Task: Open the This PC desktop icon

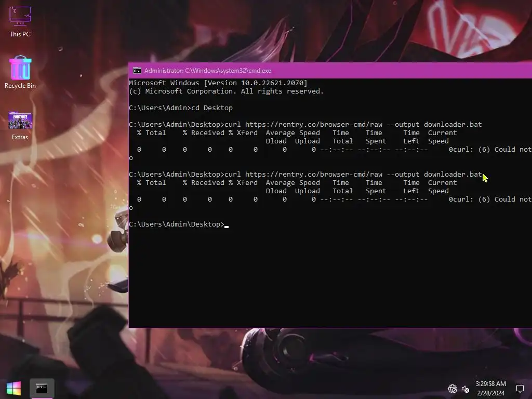Action: (x=20, y=21)
